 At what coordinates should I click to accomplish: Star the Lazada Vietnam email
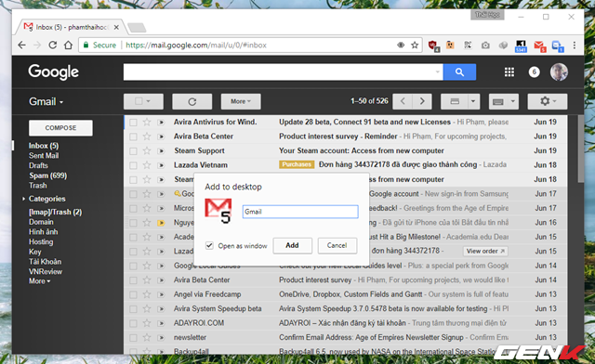pyautogui.click(x=147, y=165)
